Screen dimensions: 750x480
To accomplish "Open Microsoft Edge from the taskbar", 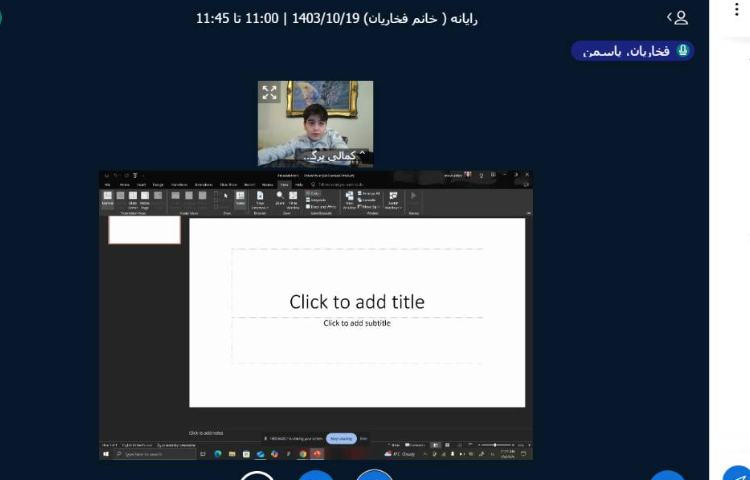I will click(217, 454).
